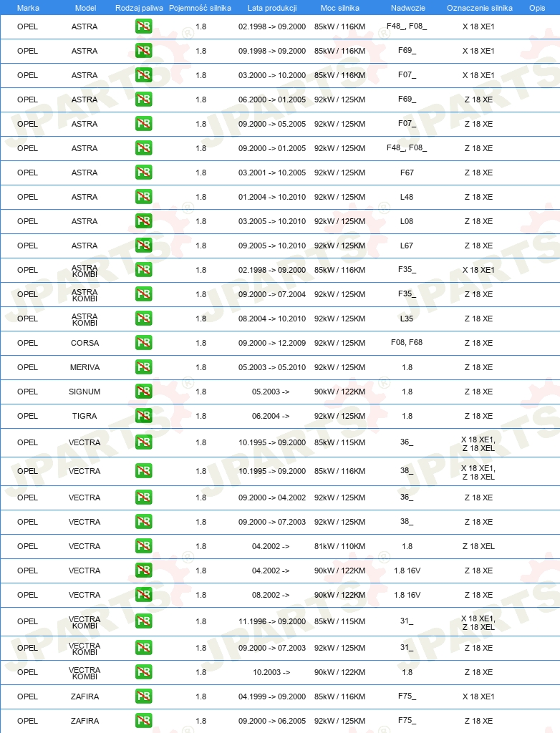Viewport: 560px width, 733px height.
Task: Click fuel icon in VECTRA 09.2000 -> 04.2002 row
Action: (x=144, y=497)
